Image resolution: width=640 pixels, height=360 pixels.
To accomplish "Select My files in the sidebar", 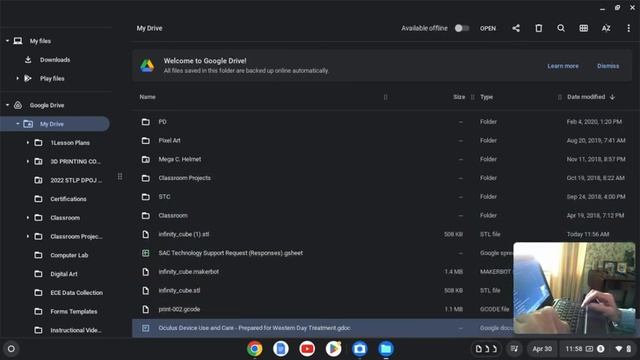I will coord(40,41).
